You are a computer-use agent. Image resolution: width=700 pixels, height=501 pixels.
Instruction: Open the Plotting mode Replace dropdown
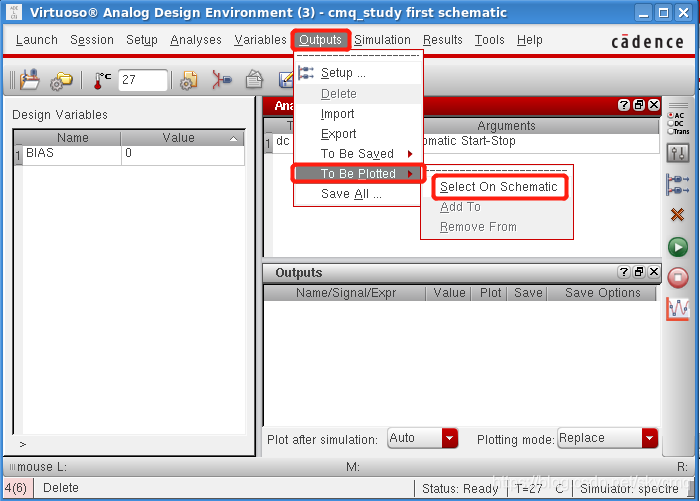[x=608, y=438]
